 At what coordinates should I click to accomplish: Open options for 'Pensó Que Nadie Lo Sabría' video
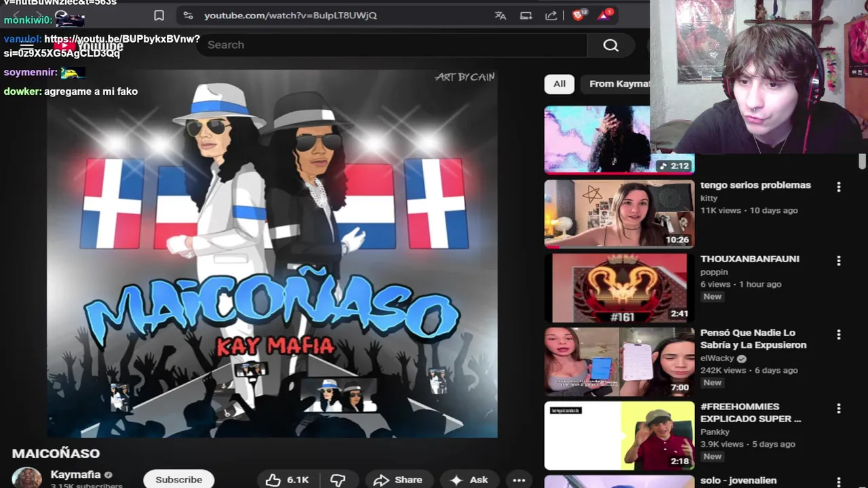(x=839, y=334)
